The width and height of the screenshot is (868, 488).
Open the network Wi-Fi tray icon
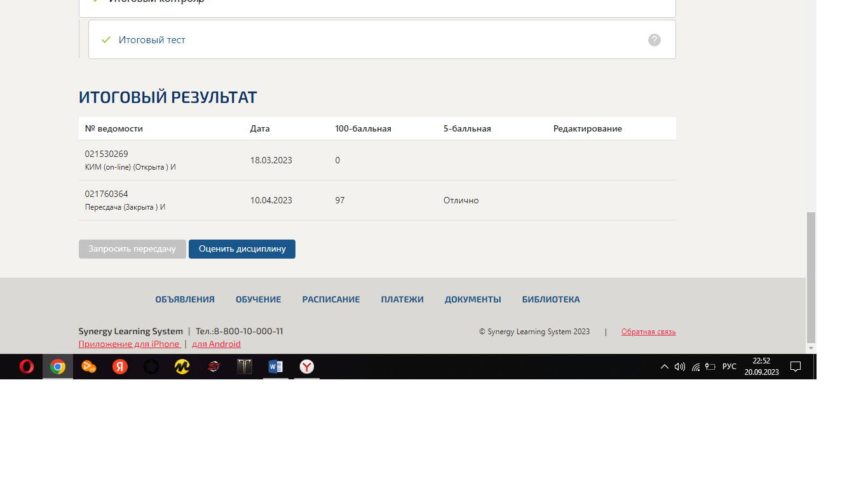[696, 367]
